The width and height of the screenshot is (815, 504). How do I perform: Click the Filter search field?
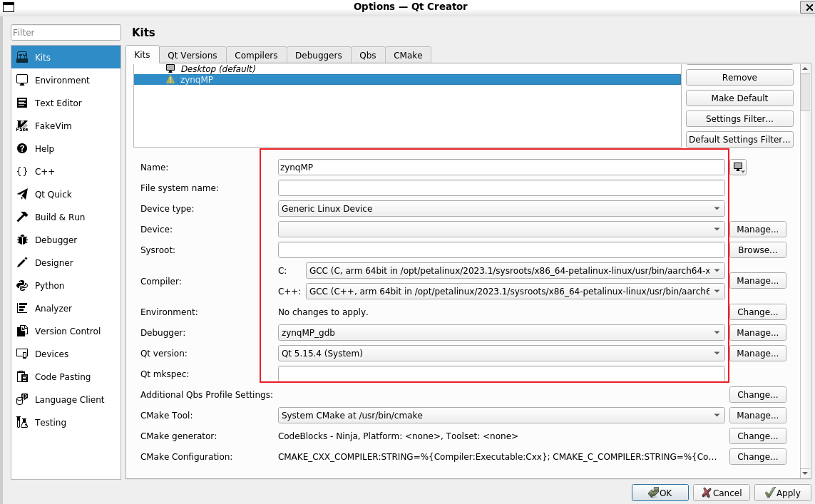click(x=66, y=32)
